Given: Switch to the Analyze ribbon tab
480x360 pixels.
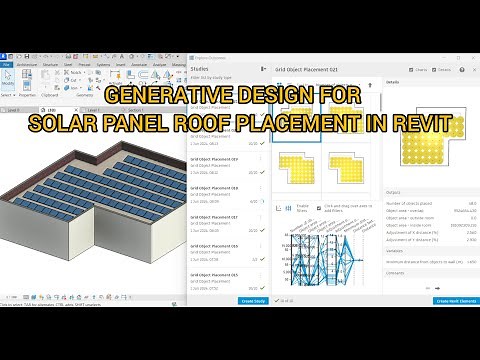Looking at the screenshot, I should click(x=159, y=64).
